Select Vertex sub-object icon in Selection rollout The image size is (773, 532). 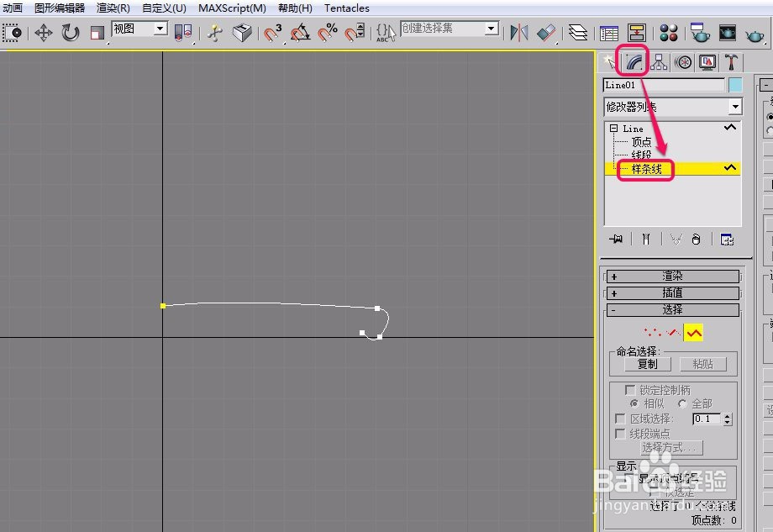pos(651,332)
